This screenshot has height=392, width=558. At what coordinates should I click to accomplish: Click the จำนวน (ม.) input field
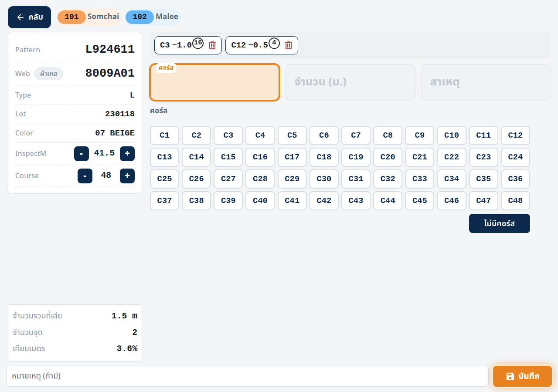(350, 82)
